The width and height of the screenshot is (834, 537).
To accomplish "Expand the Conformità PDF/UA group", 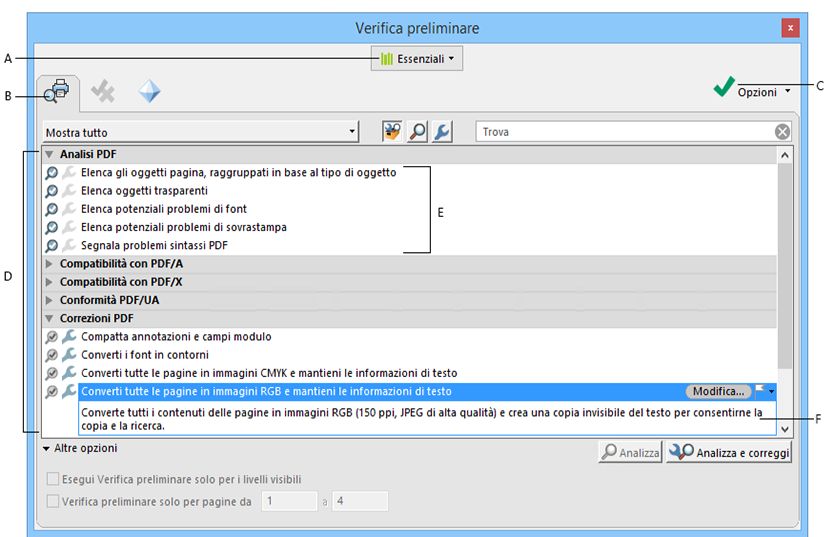I will 49,300.
